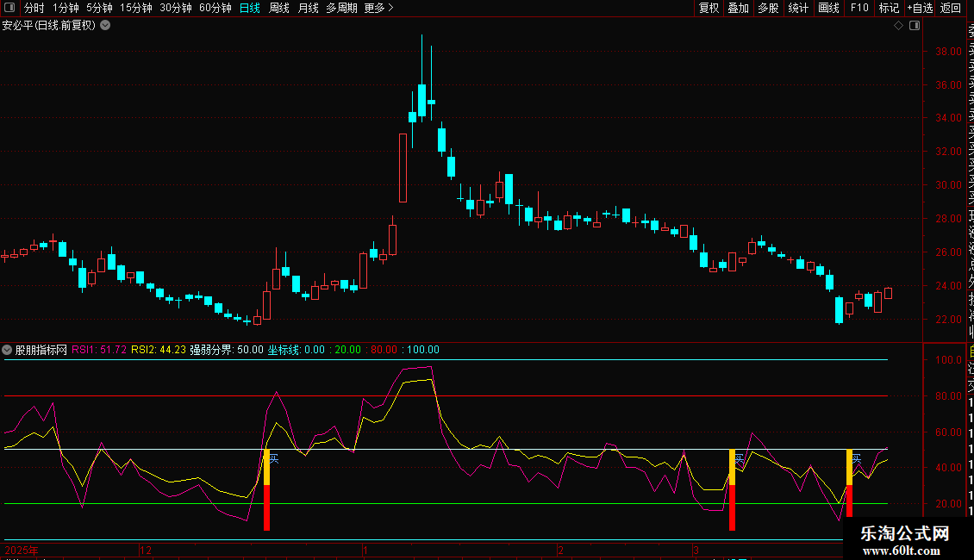
Task: Click the 40.00 indicator axis label
Action: (x=948, y=468)
